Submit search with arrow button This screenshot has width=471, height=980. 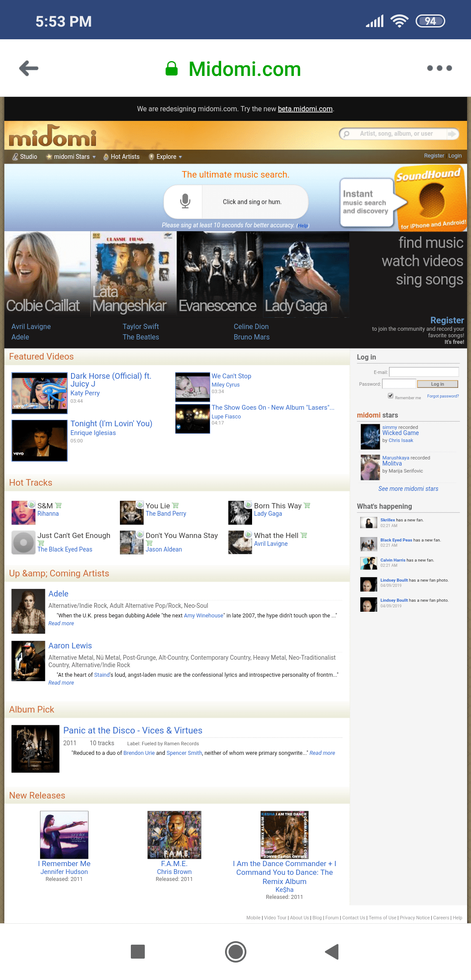point(453,134)
